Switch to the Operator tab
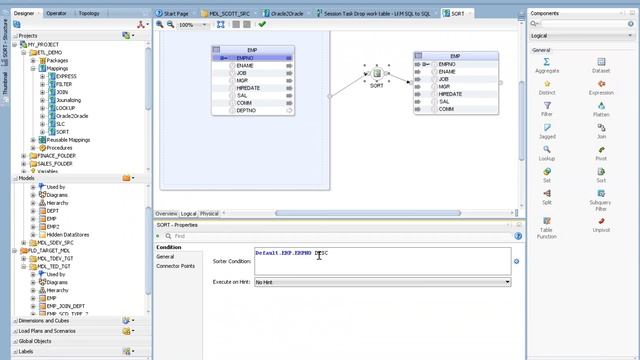 pyautogui.click(x=56, y=13)
